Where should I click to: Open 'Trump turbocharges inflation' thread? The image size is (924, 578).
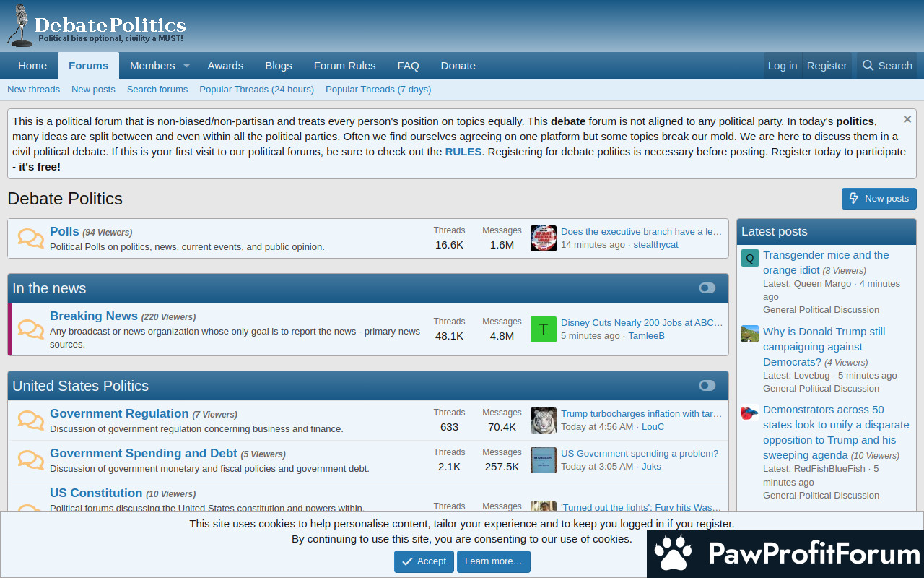(x=642, y=414)
